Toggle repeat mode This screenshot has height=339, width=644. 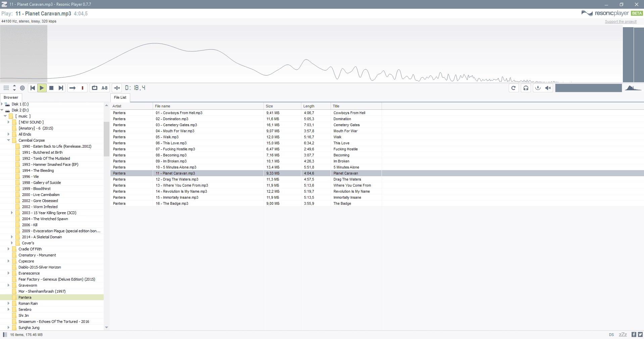pos(95,88)
